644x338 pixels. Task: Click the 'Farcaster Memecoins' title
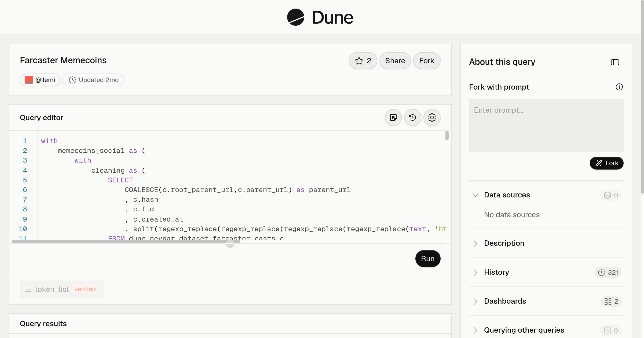(63, 60)
